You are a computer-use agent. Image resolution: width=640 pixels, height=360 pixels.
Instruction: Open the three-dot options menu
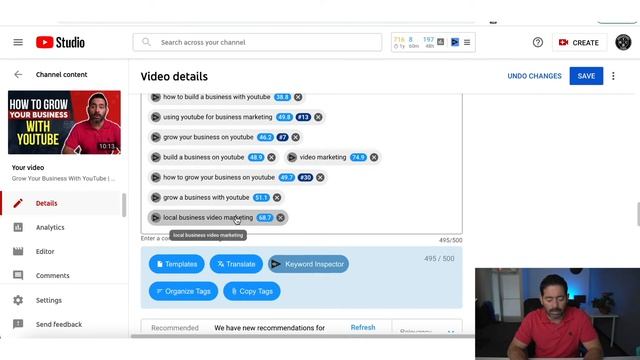coord(613,76)
